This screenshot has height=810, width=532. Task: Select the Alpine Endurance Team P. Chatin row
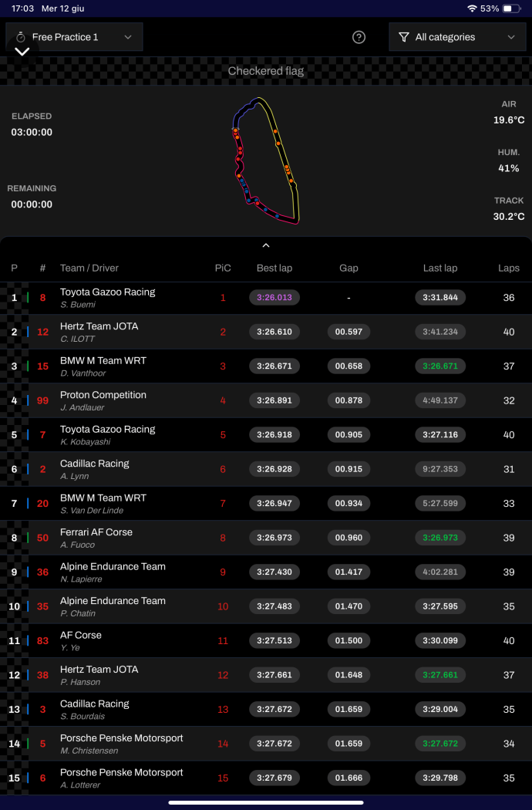click(266, 606)
